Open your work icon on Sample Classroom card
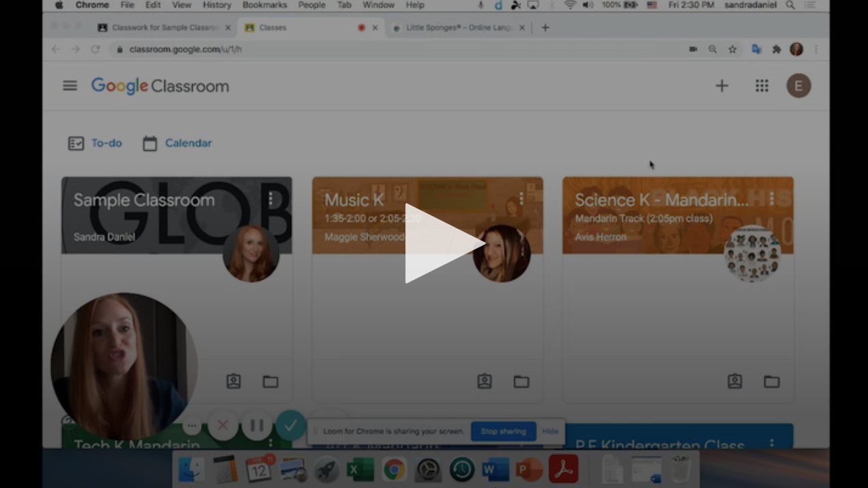The width and height of the screenshot is (868, 488). [x=234, y=381]
